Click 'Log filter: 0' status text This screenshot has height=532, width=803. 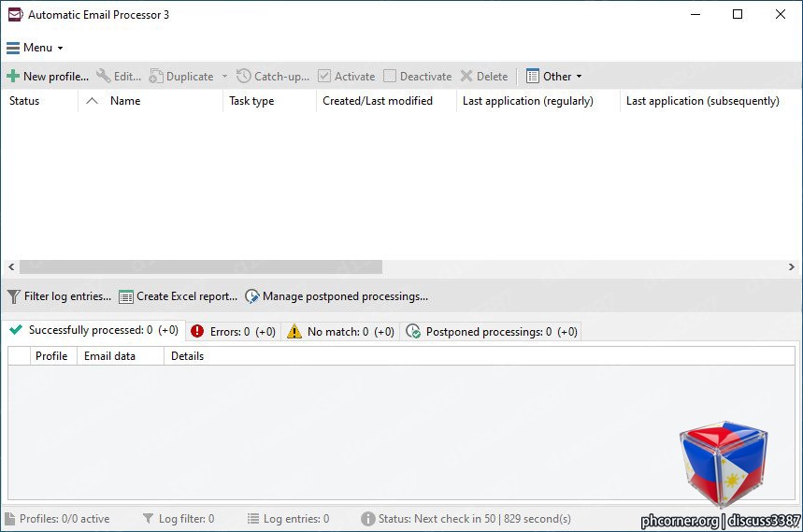(186, 519)
